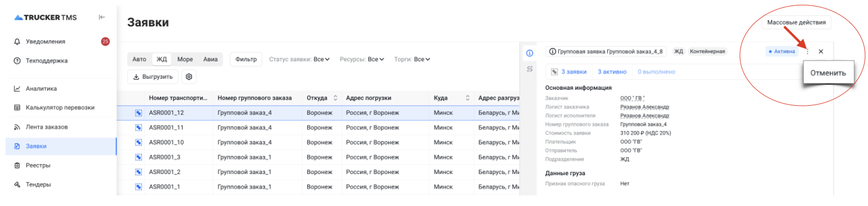This screenshot has height=206, width=868.
Task: Expand the Ресурсы filter dropdown
Action: (x=362, y=59)
